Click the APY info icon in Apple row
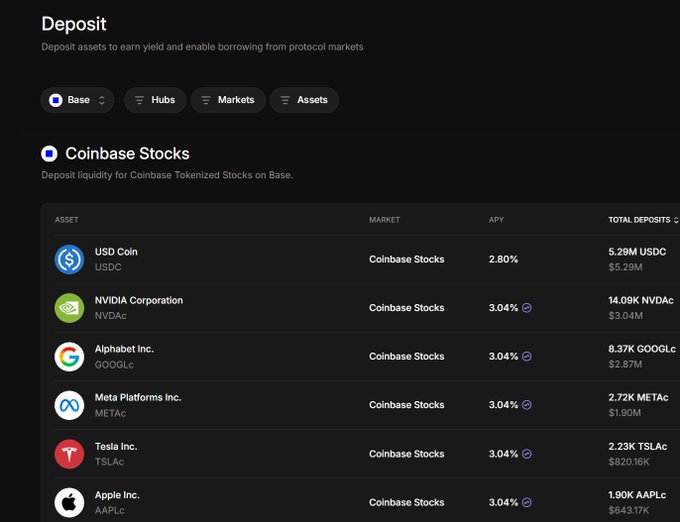Viewport: 680px width, 522px height. pyautogui.click(x=526, y=502)
